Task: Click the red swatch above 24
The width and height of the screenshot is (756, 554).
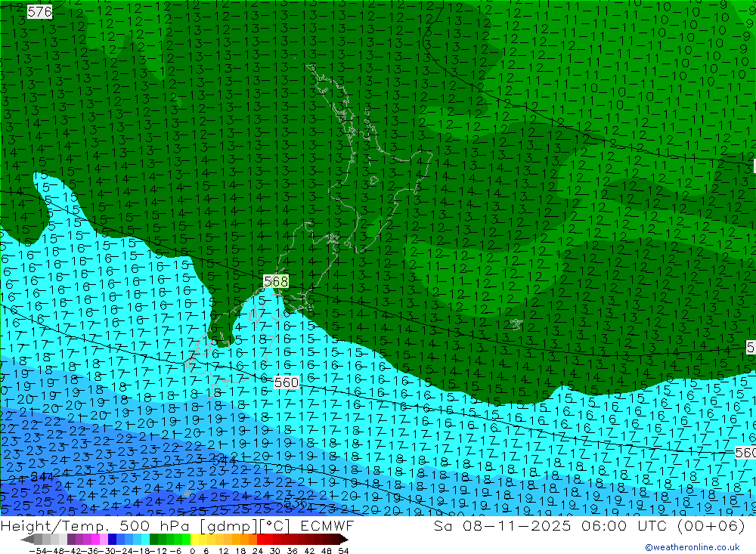Action: 261,540
